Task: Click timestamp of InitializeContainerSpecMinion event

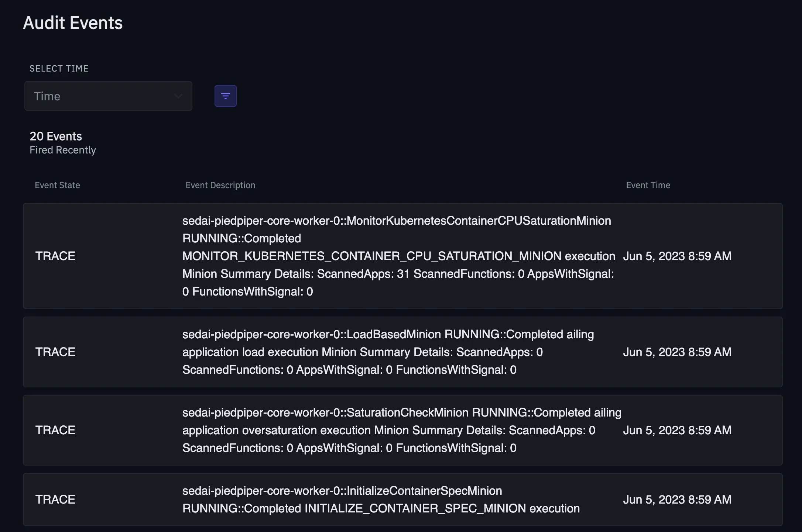Action: point(677,500)
